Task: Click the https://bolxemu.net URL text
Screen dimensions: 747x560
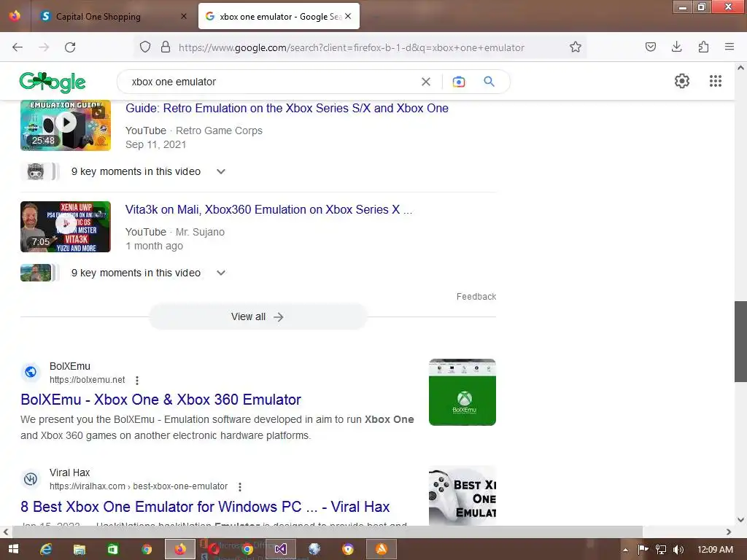Action: [x=88, y=380]
